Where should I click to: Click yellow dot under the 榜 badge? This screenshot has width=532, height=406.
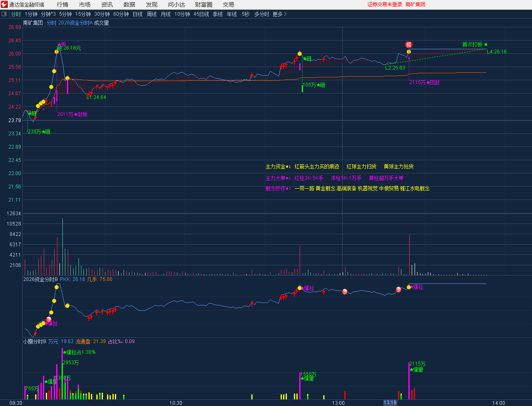coord(409,52)
